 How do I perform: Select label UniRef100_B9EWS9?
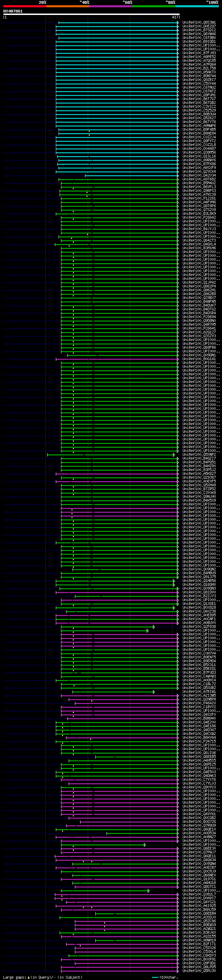[199, 925]
